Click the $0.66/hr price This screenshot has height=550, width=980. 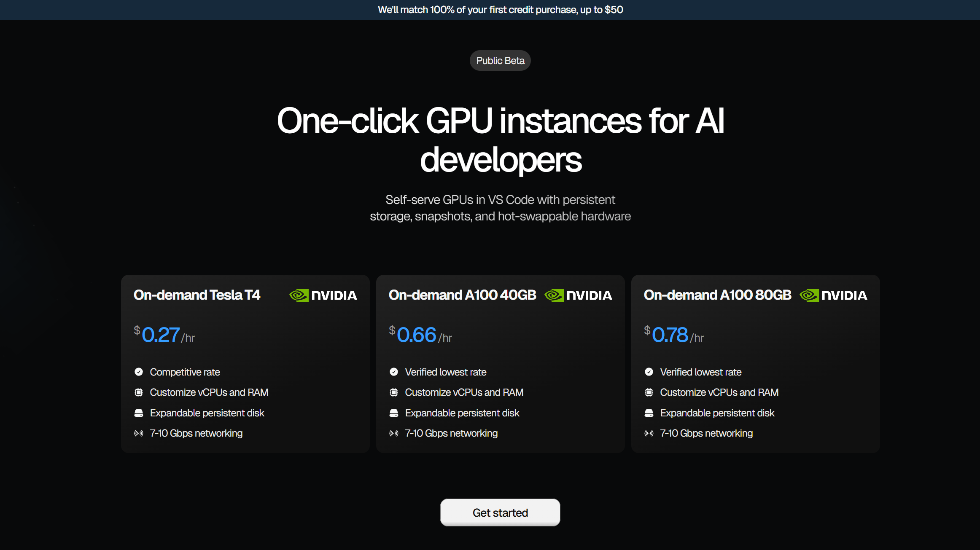coord(420,335)
